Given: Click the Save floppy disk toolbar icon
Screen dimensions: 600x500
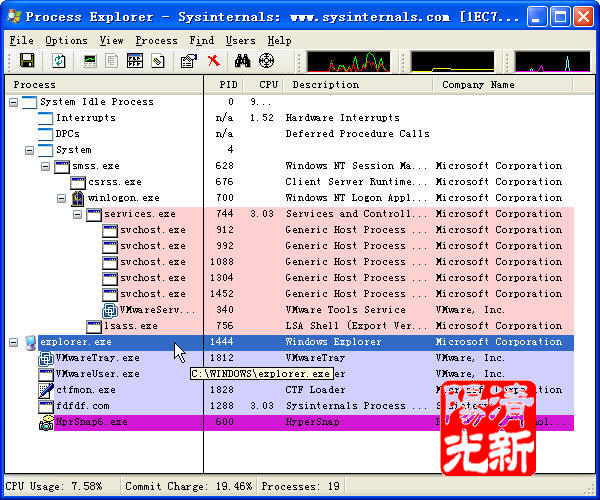Looking at the screenshot, I should 27,62.
